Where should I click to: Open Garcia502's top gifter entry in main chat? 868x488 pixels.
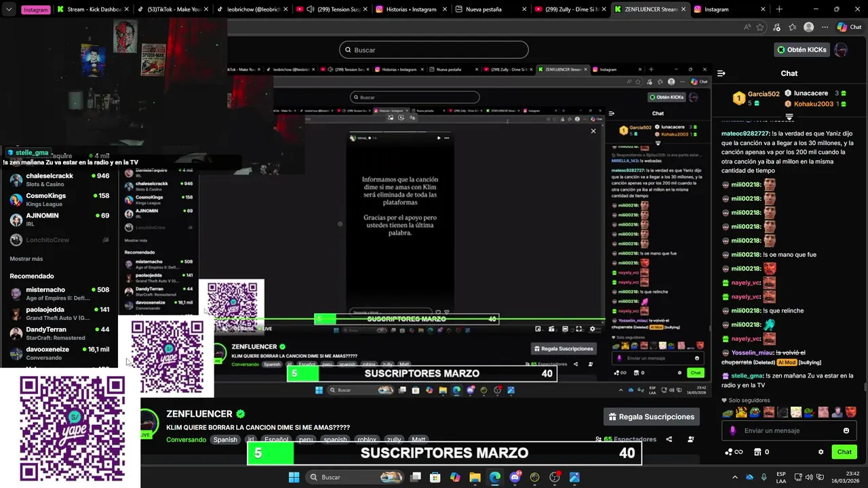(757, 98)
